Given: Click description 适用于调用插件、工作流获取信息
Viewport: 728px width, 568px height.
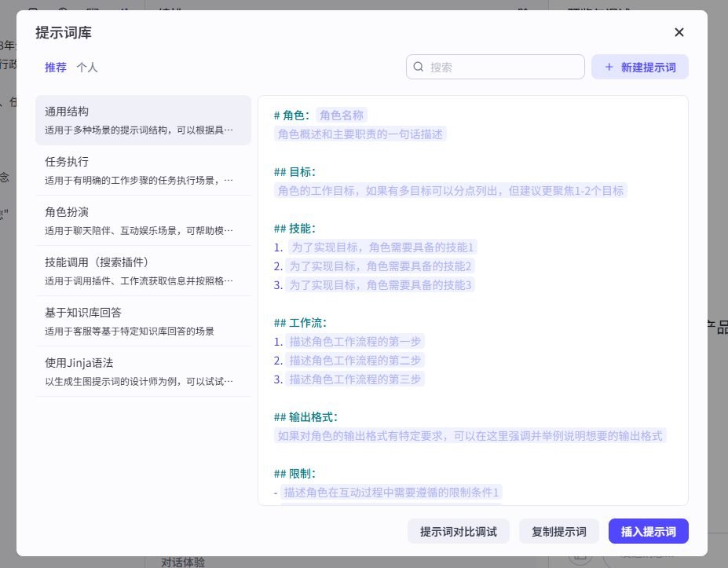Looking at the screenshot, I should click(139, 280).
